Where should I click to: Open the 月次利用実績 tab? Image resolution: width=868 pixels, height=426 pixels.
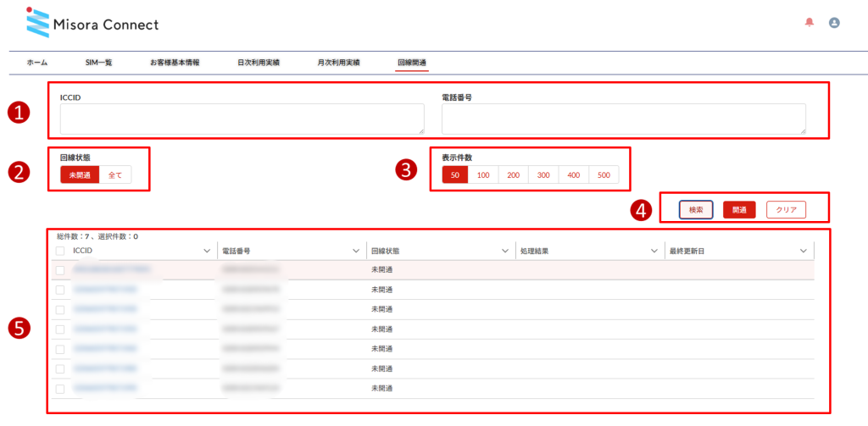pos(338,63)
